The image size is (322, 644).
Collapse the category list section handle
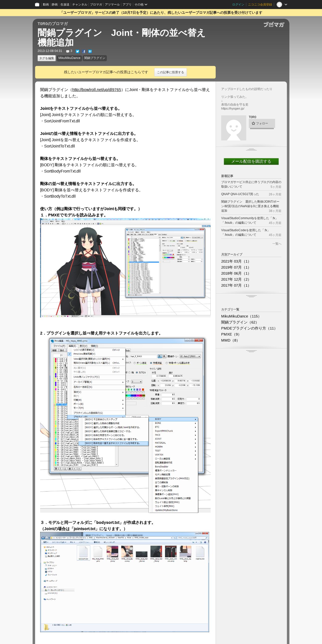coord(251,351)
